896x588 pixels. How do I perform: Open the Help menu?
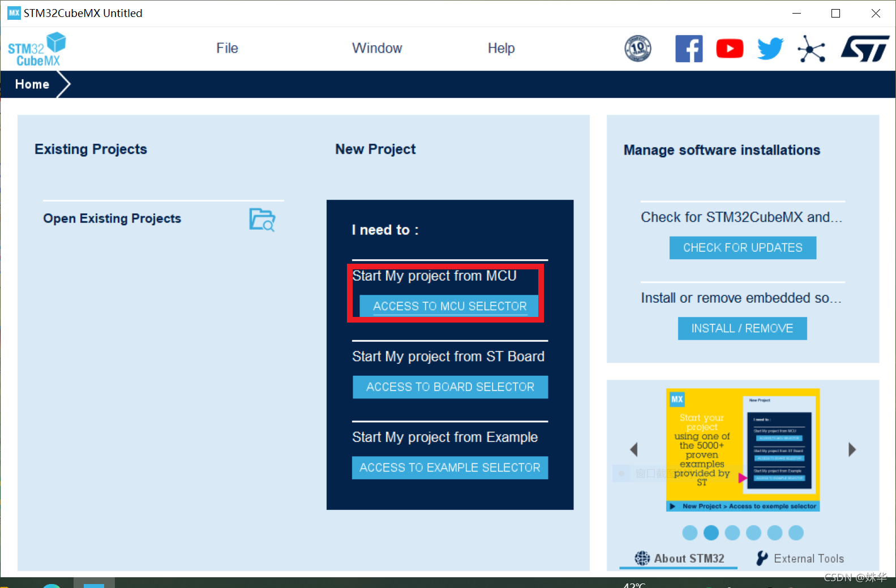click(x=501, y=49)
